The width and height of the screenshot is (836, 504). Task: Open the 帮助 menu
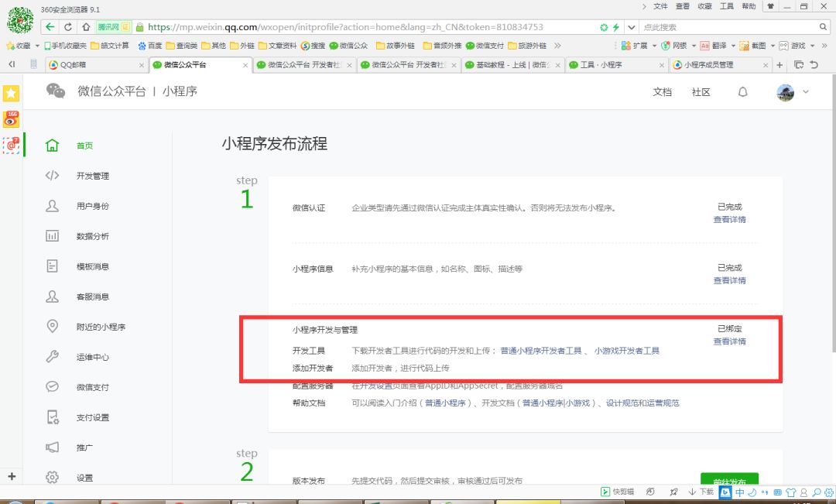tap(749, 6)
